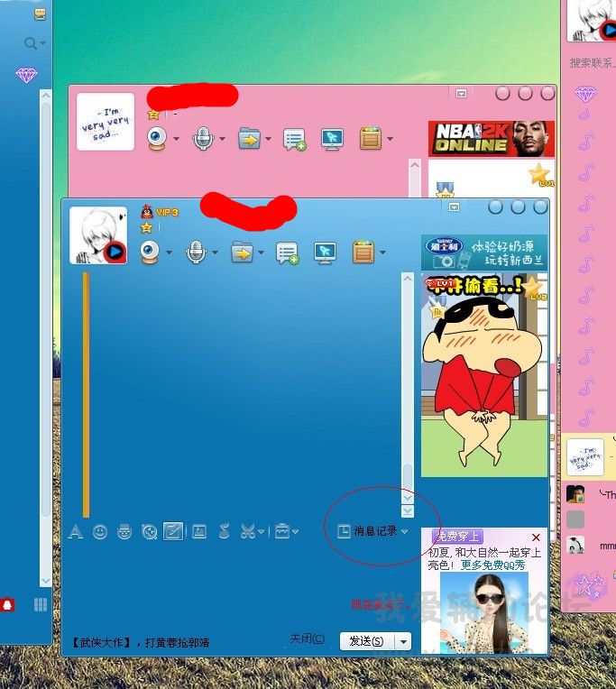Image resolution: width=616 pixels, height=689 pixels.
Task: Create a discussion group in pink window
Action: pyautogui.click(x=294, y=140)
